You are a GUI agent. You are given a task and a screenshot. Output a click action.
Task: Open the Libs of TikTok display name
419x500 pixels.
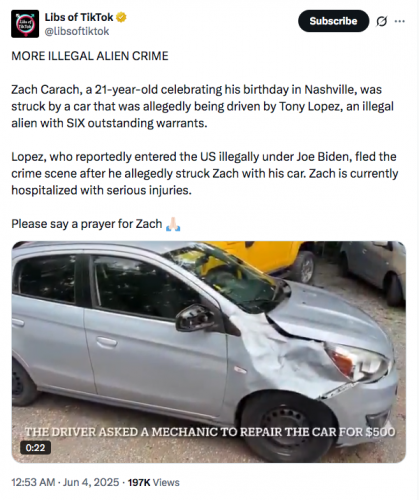(79, 17)
